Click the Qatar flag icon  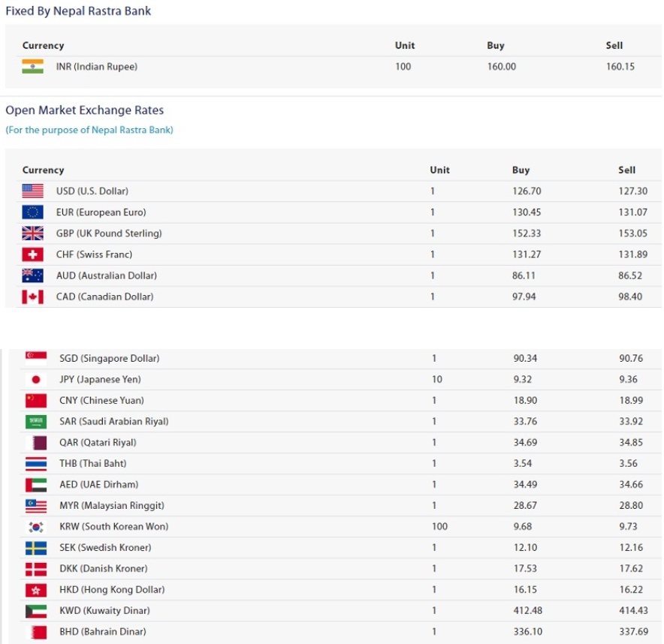(36, 443)
